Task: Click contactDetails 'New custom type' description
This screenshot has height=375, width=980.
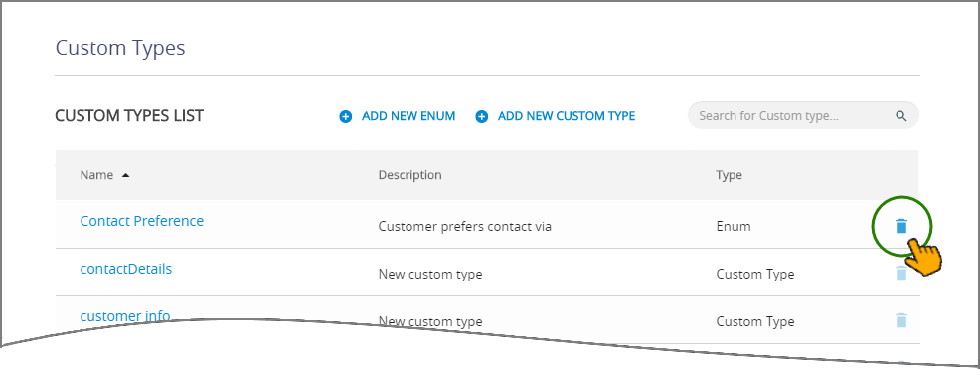Action: pos(430,274)
